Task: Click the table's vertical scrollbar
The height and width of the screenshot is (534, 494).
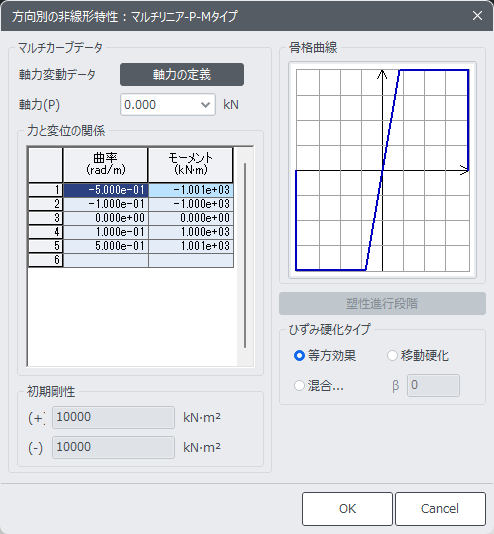Action: tap(245, 256)
